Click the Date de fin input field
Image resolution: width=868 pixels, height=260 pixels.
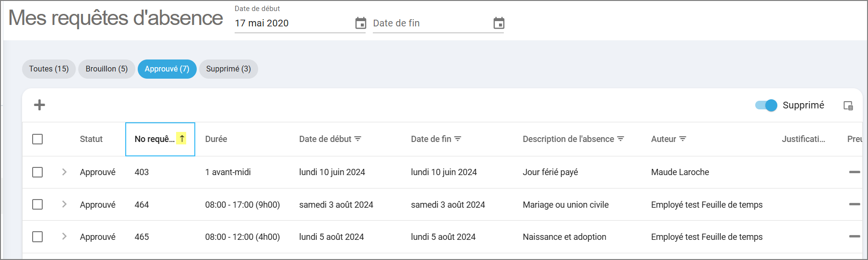click(x=429, y=23)
